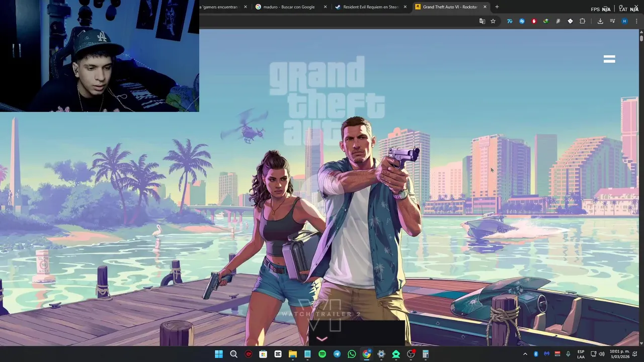This screenshot has height=362, width=644.
Task: Open Telegram from the taskbar
Action: 337,354
